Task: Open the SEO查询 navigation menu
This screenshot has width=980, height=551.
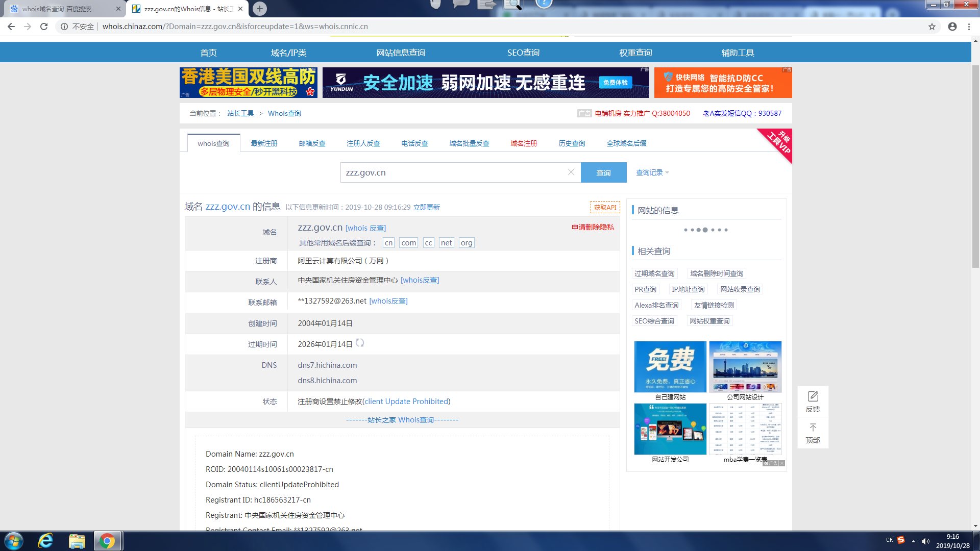Action: (x=523, y=53)
